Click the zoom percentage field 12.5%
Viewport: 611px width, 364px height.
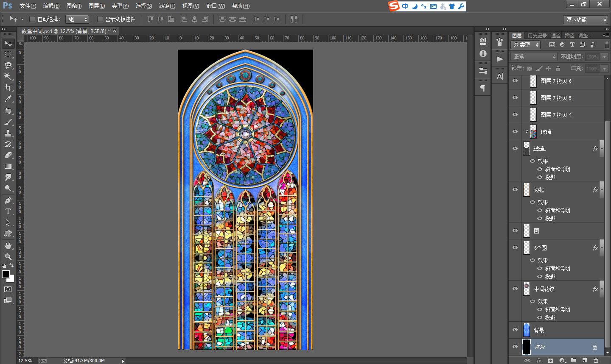[26, 361]
